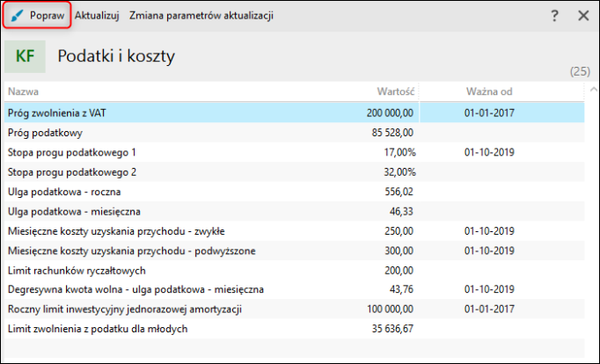Image resolution: width=600 pixels, height=364 pixels.
Task: Click the Aktualizuj toolbar button
Action: (x=97, y=16)
